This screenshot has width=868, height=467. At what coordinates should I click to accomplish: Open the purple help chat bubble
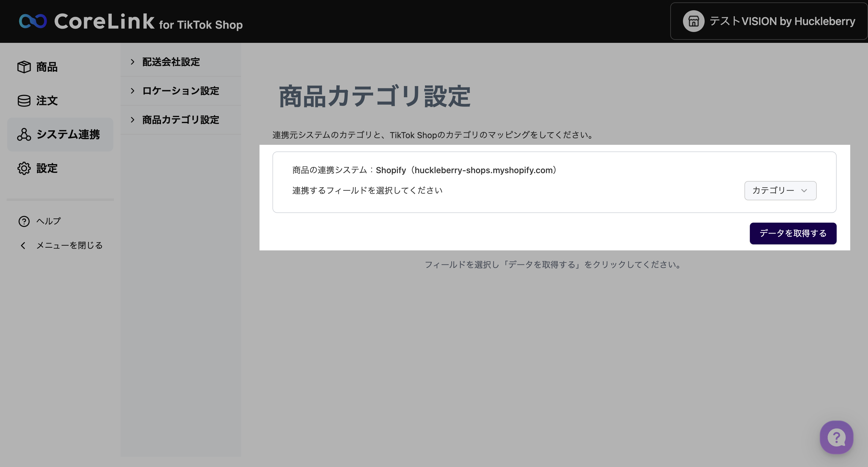coord(836,437)
